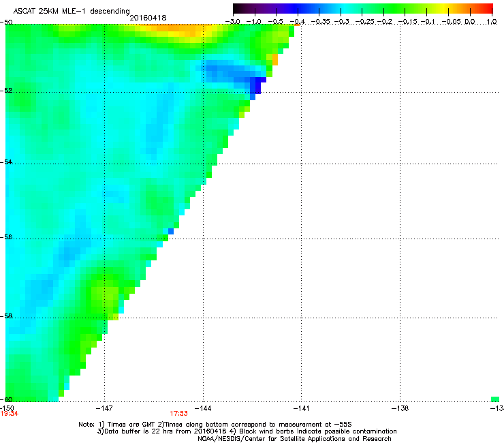Click the colorbar label -3.0

pos(233,22)
